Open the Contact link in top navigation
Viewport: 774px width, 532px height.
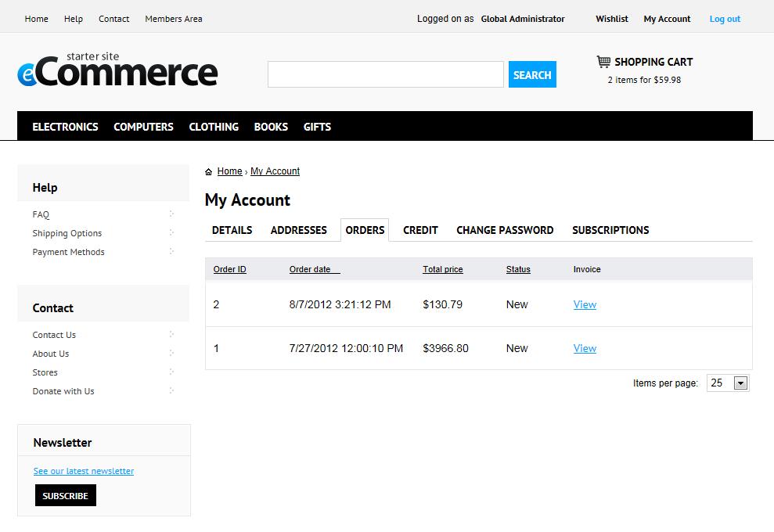114,19
